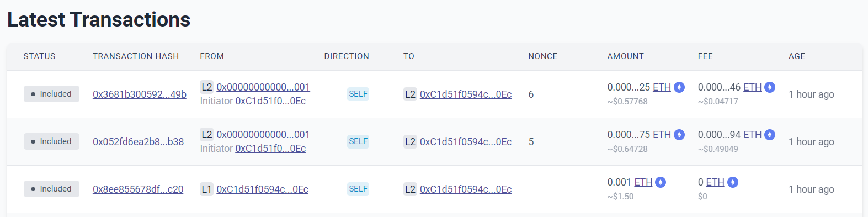Click the ETH link in the 0.001 amount
Screen dimensions: 868x217
(643, 182)
